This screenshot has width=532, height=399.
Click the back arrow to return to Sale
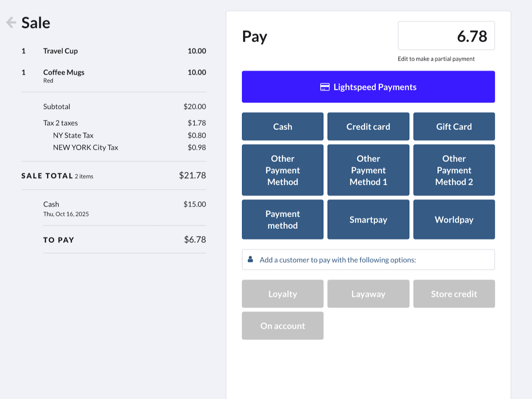pos(11,22)
